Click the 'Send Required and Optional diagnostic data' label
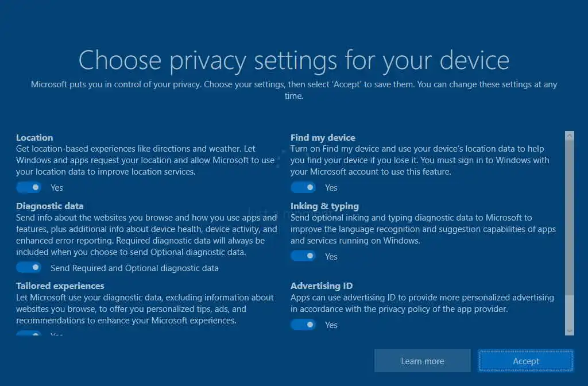588x386 pixels. [x=134, y=268]
